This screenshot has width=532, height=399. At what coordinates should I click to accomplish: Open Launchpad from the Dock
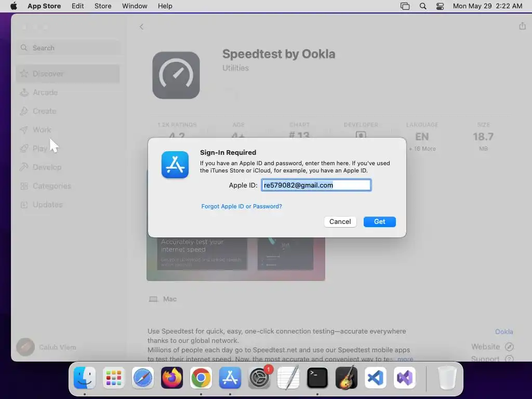click(x=114, y=378)
